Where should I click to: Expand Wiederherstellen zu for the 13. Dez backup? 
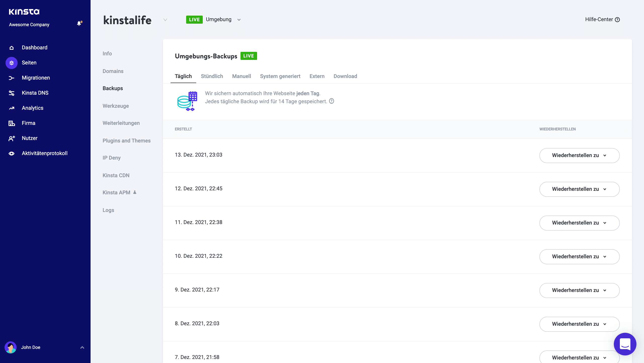coord(579,155)
